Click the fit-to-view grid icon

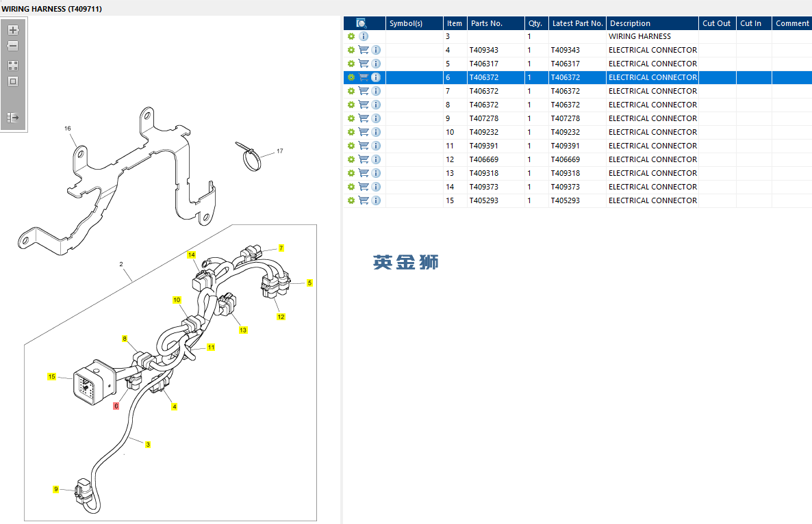[13, 66]
